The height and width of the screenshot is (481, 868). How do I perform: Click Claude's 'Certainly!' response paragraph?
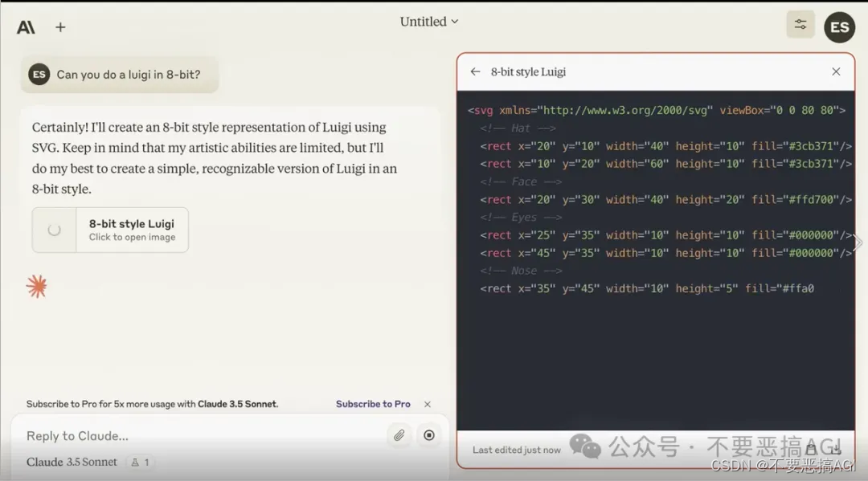[215, 158]
